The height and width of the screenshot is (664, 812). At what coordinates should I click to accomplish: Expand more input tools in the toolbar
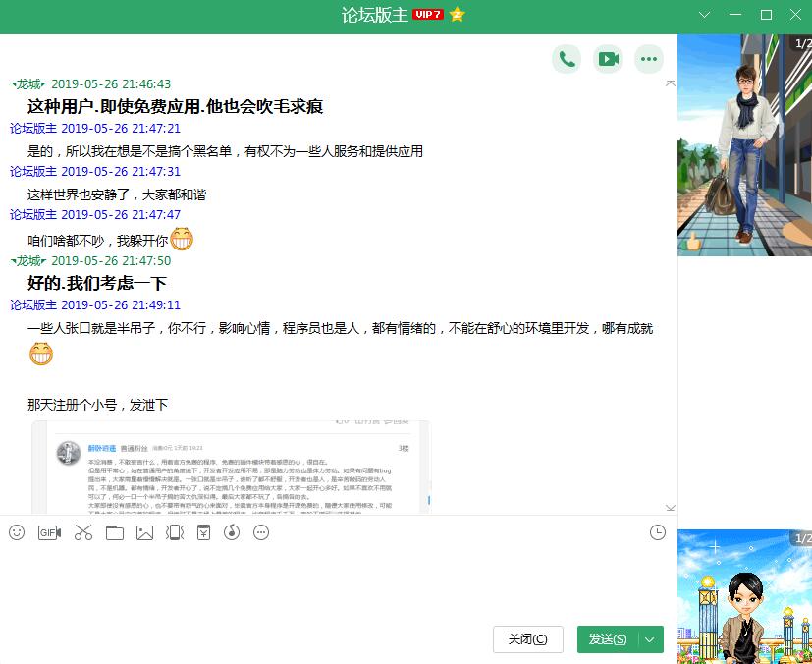point(261,532)
